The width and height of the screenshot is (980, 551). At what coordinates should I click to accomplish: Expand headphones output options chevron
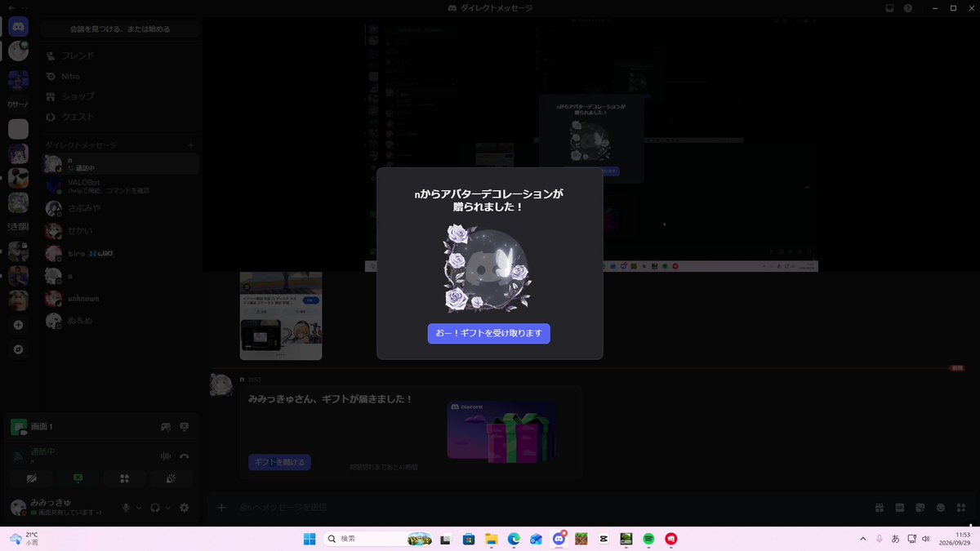(x=168, y=508)
